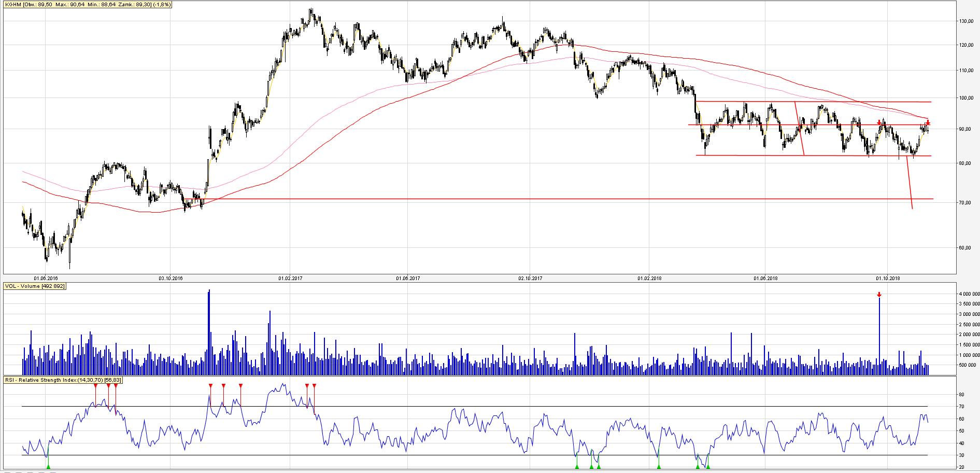
Task: Click RSI axis value 50
Action: pos(962,431)
